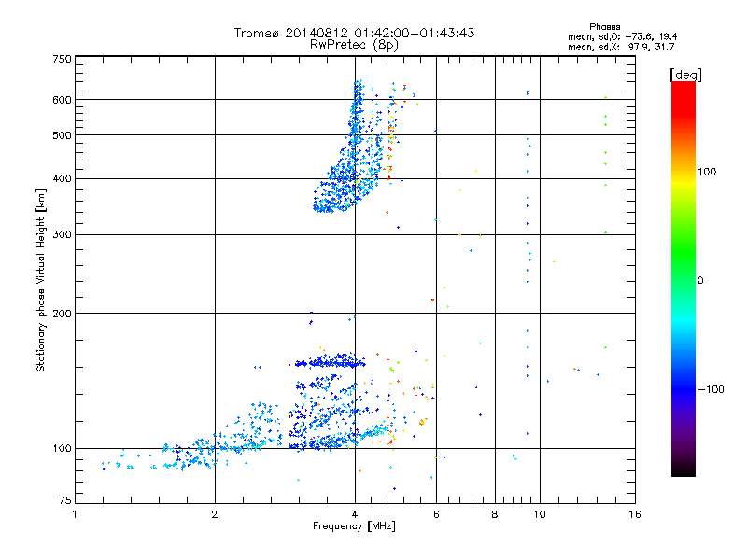Click the colorbar label '-100'
Image resolution: width=747 pixels, height=560 pixels.
point(711,389)
